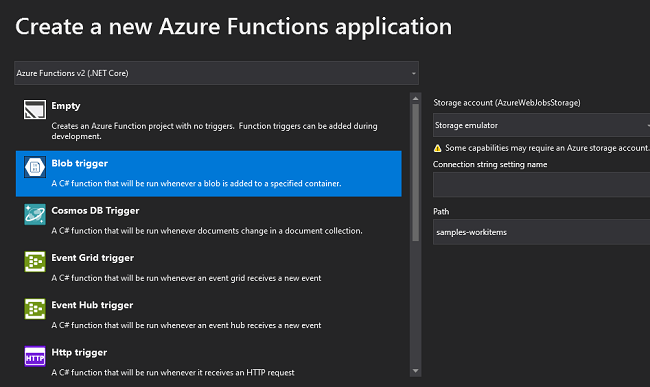This screenshot has height=387, width=650.
Task: Select the Http trigger template
Action: tap(209, 362)
